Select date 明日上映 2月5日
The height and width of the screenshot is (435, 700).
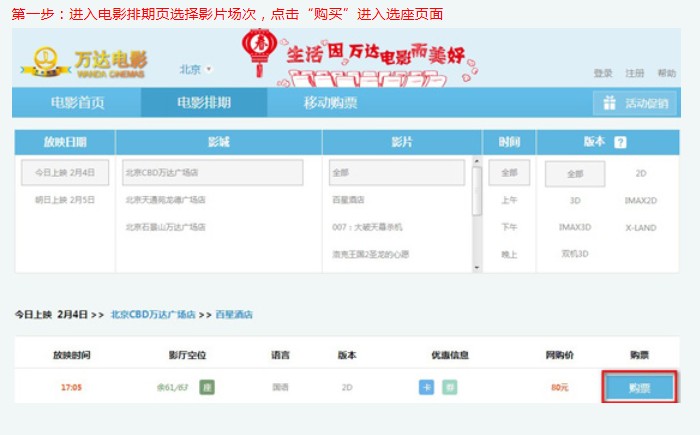(65, 200)
